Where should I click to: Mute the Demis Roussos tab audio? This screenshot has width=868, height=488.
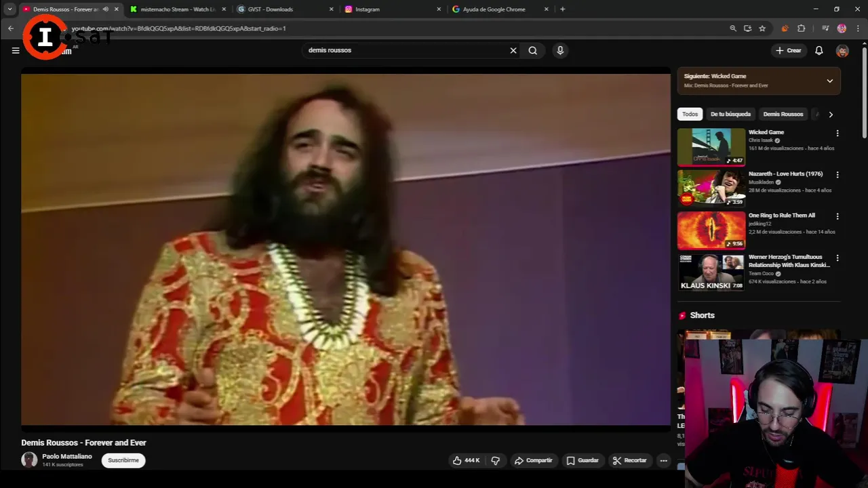[x=105, y=9]
